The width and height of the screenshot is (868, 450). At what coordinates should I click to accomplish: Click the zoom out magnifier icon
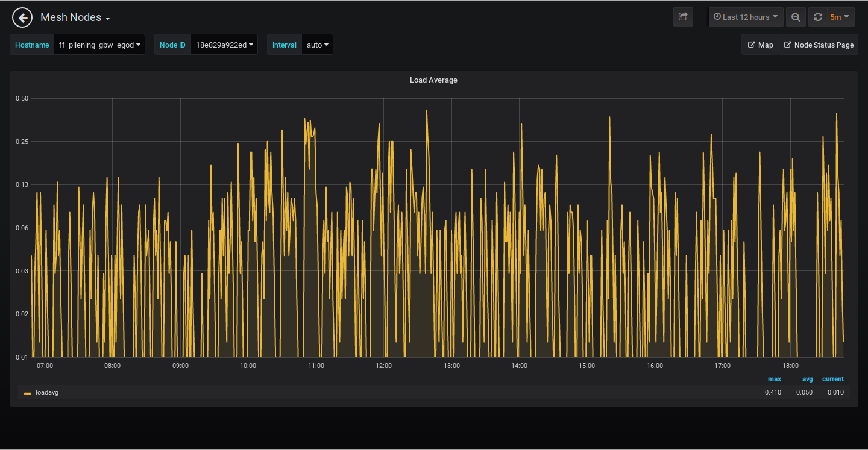[x=796, y=17]
